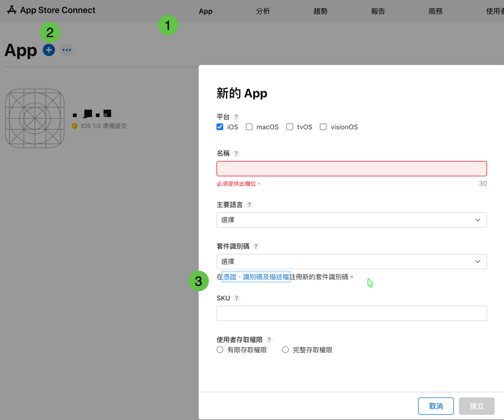504x420 pixels.
Task: Click the 名稱 text input field
Action: pos(351,169)
